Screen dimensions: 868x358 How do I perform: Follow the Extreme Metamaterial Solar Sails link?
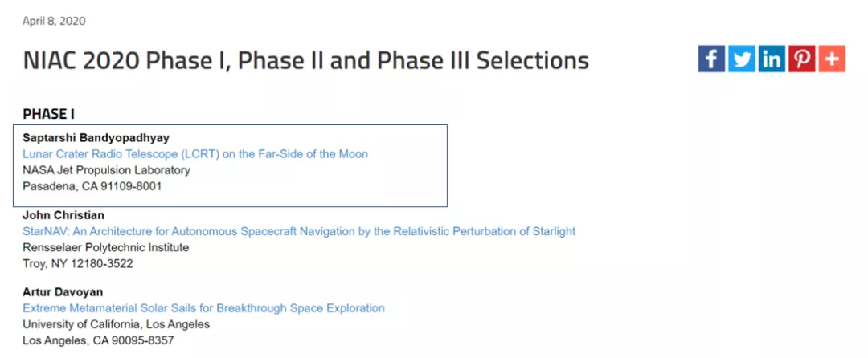click(203, 307)
